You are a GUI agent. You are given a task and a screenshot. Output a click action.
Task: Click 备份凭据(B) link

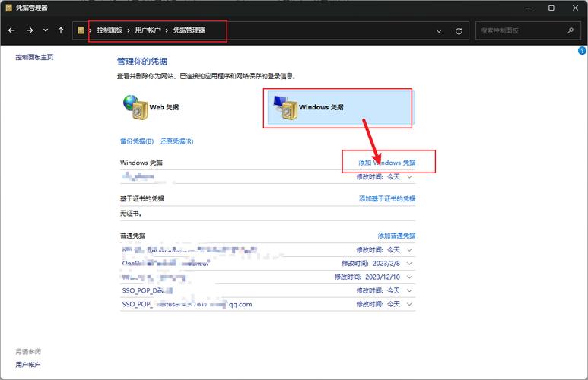tap(137, 141)
